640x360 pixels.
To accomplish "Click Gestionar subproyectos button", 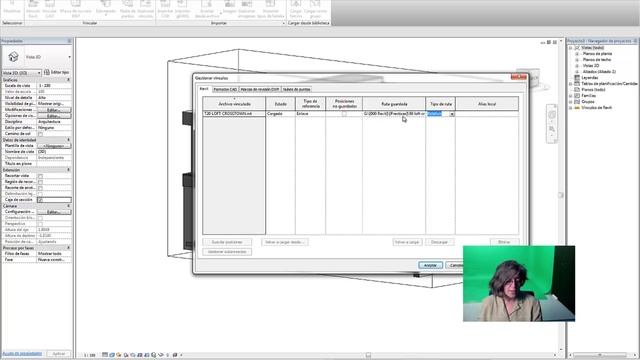I will [x=227, y=252].
